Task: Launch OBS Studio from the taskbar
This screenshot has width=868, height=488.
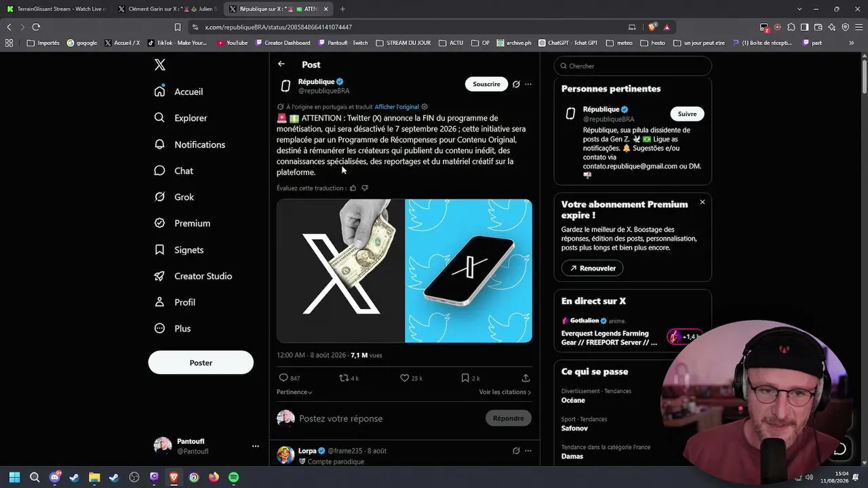Action: 134,477
